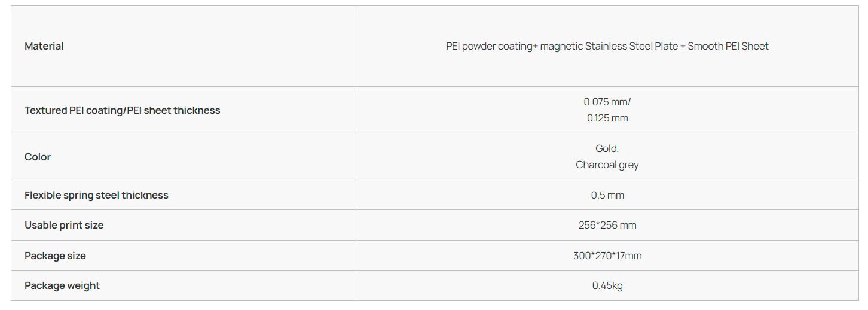
Task: Click the Gold color value
Action: 607,148
